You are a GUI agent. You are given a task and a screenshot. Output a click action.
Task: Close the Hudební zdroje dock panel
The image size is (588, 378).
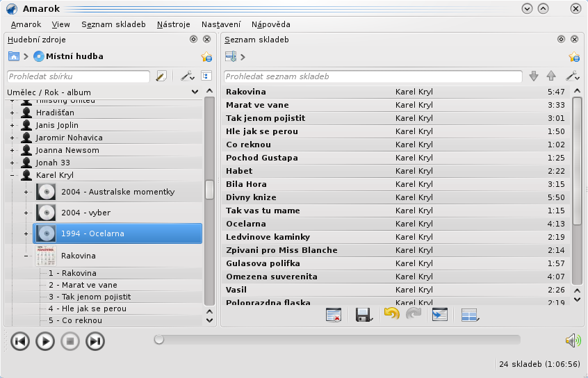(206, 39)
